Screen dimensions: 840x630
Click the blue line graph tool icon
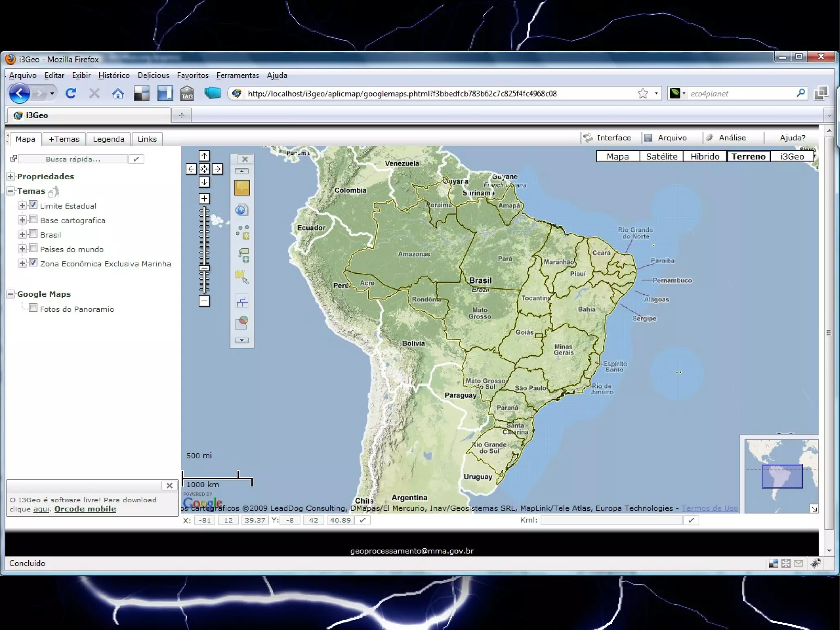242,302
